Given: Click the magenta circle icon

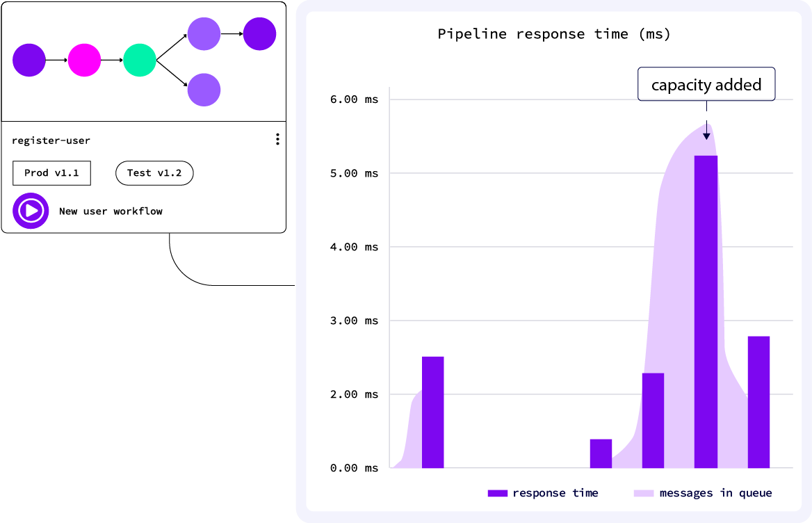Looking at the screenshot, I should 84,60.
